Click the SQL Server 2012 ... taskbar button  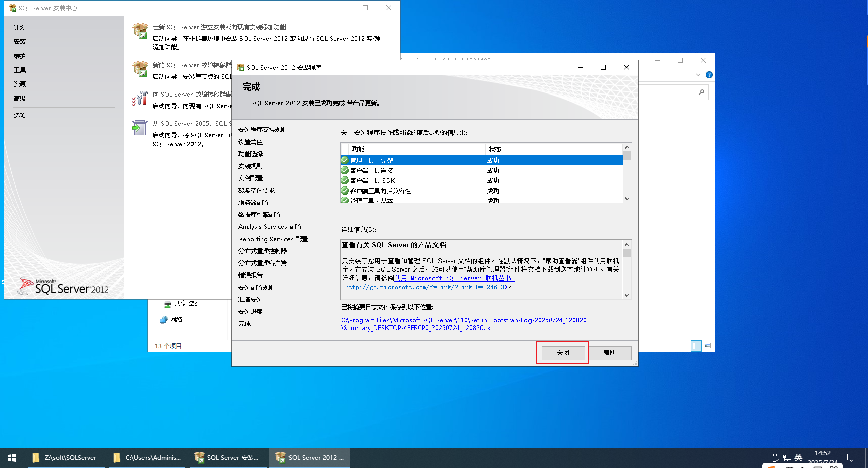(x=310, y=458)
